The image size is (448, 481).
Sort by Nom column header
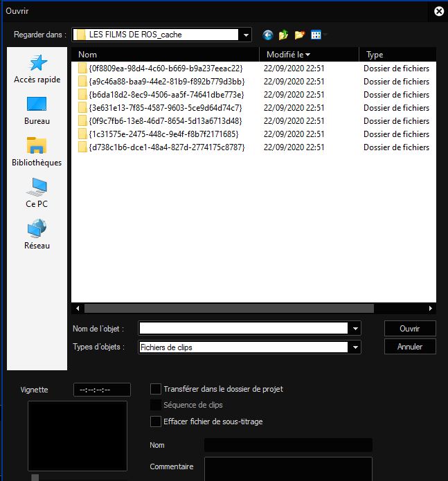coord(165,55)
